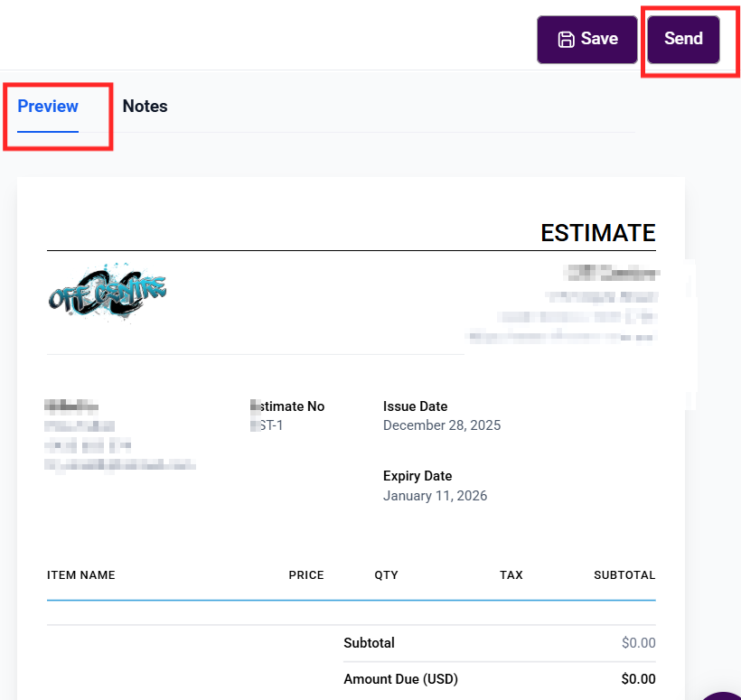
Task: Select the Subtotal row's $0.00 value
Action: 638,643
